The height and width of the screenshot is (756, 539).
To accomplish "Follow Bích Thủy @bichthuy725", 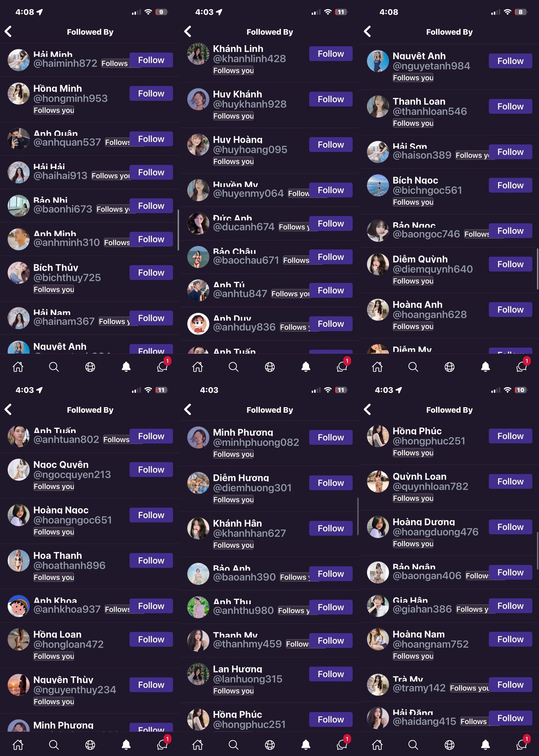I will pyautogui.click(x=151, y=272).
